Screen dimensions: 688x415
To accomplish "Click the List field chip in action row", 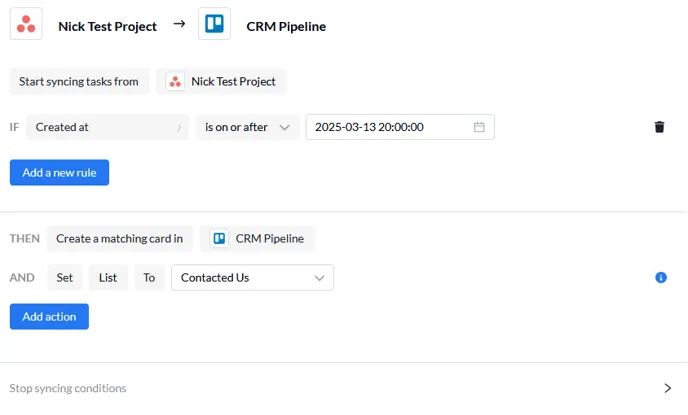I will (x=108, y=277).
